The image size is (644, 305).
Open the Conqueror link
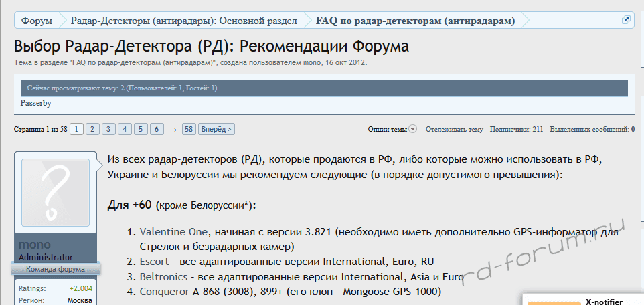(164, 292)
